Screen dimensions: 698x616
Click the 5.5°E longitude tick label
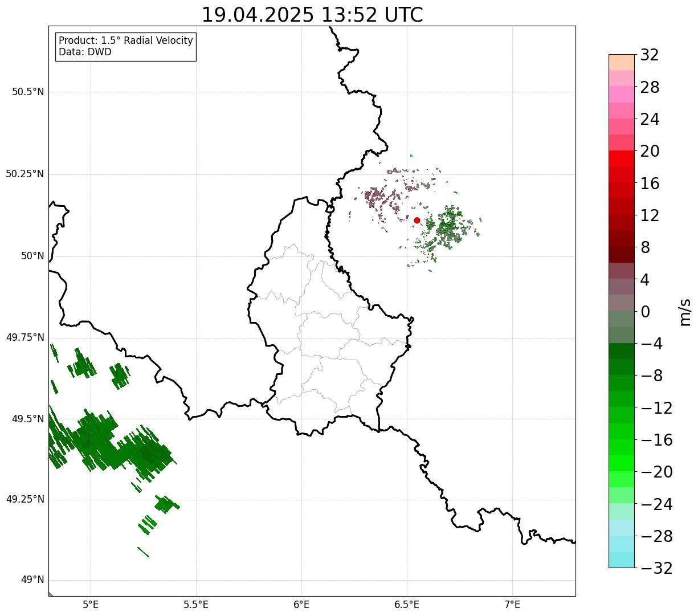pyautogui.click(x=196, y=604)
